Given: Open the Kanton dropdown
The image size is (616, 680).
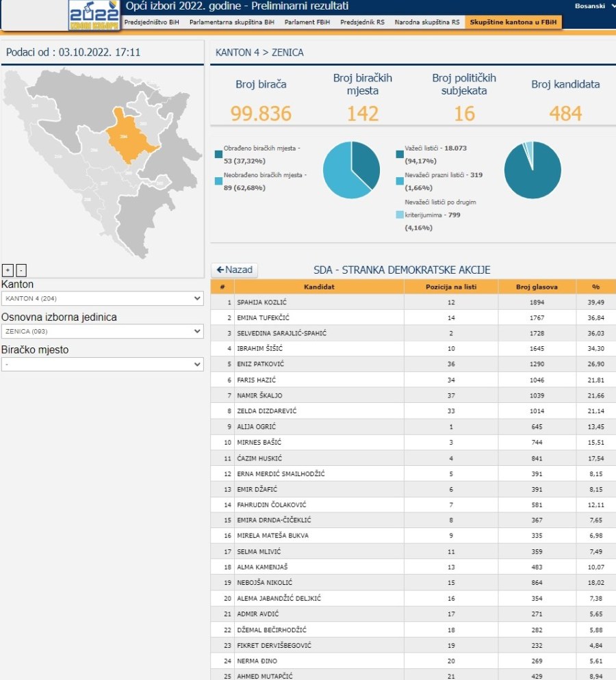Looking at the screenshot, I should point(102,299).
